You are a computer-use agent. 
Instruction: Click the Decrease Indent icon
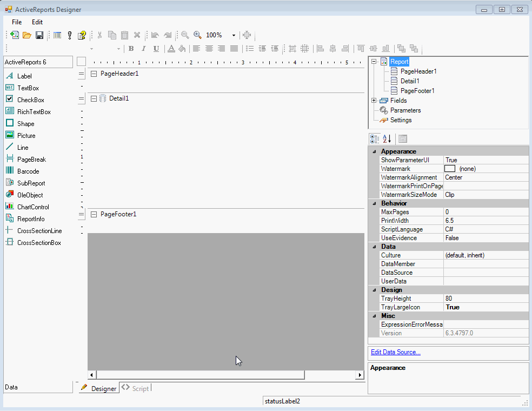(x=275, y=49)
